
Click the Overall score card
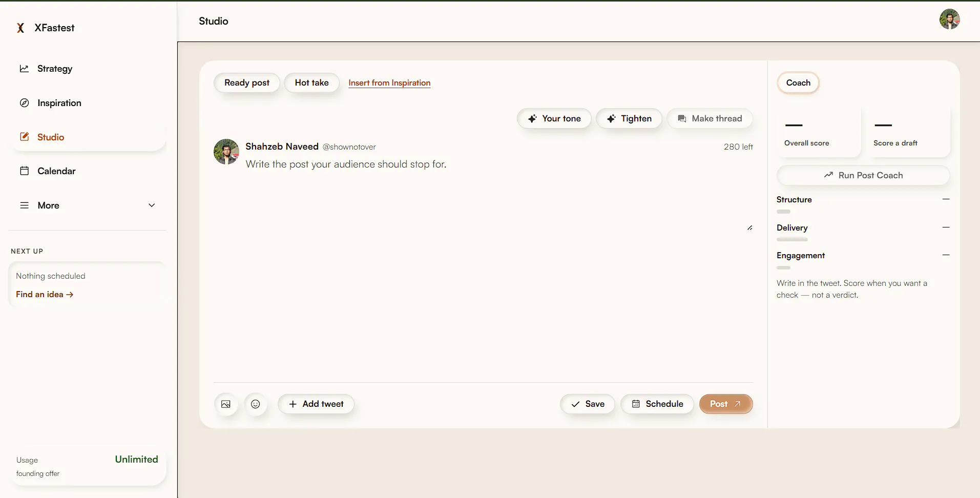point(819,132)
